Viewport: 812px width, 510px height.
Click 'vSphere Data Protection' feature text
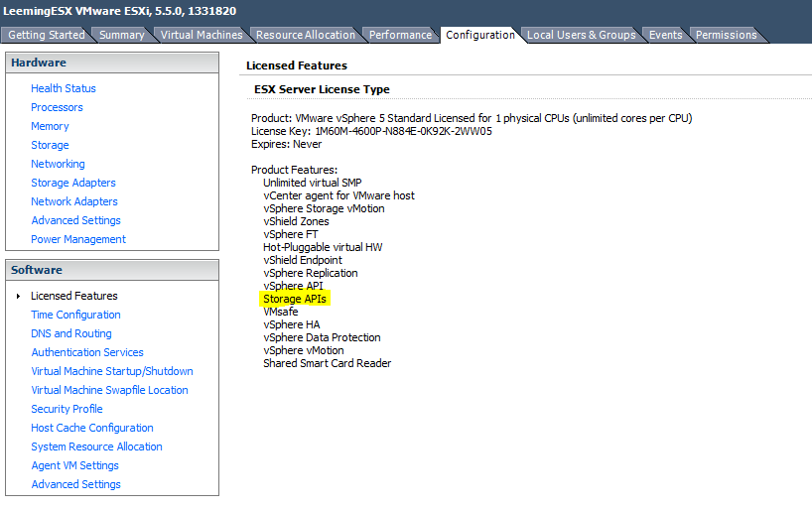(x=322, y=337)
